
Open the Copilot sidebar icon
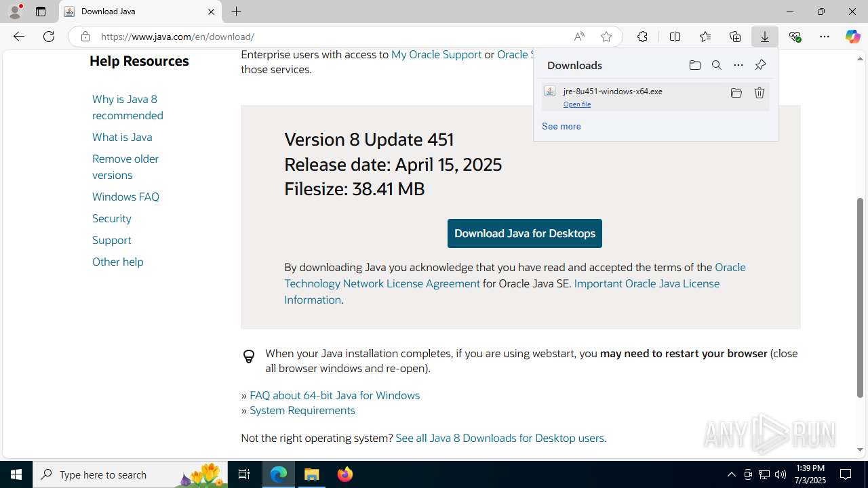(853, 37)
